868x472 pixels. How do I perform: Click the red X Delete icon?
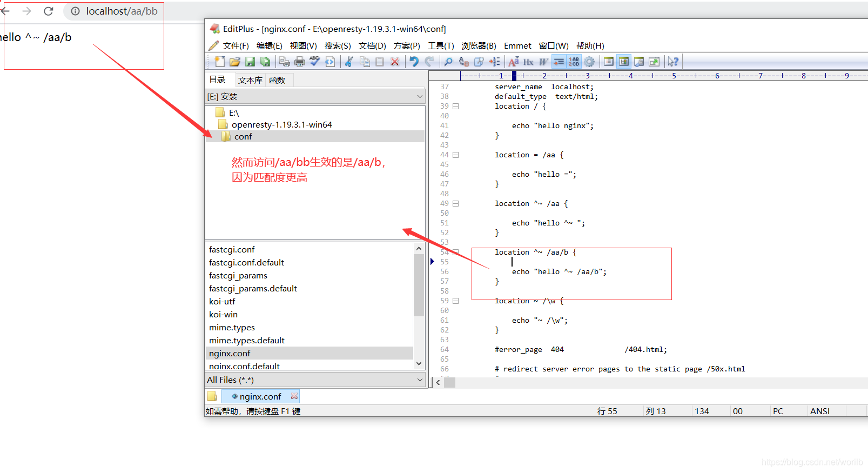point(395,62)
